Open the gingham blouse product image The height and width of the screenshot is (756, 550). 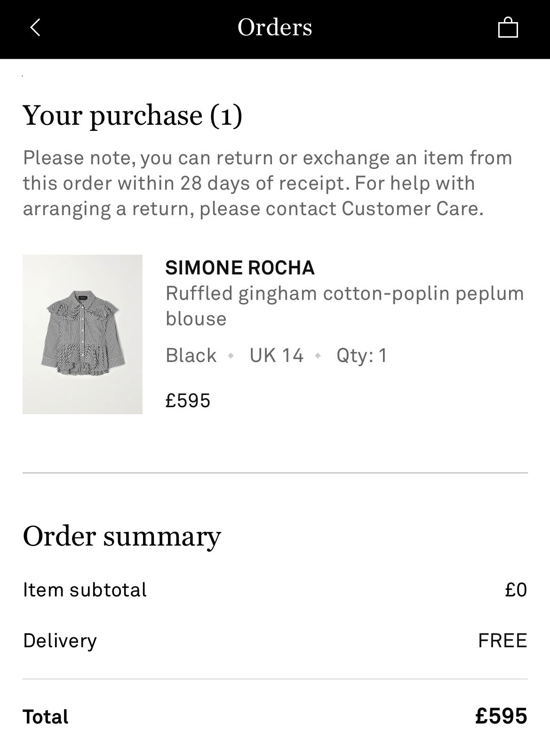click(82, 334)
